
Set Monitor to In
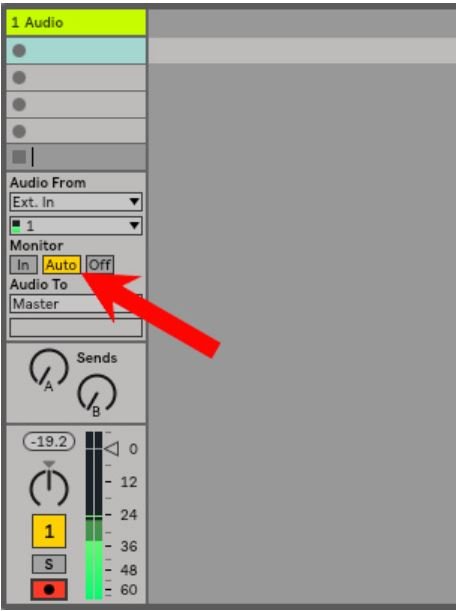[23, 265]
